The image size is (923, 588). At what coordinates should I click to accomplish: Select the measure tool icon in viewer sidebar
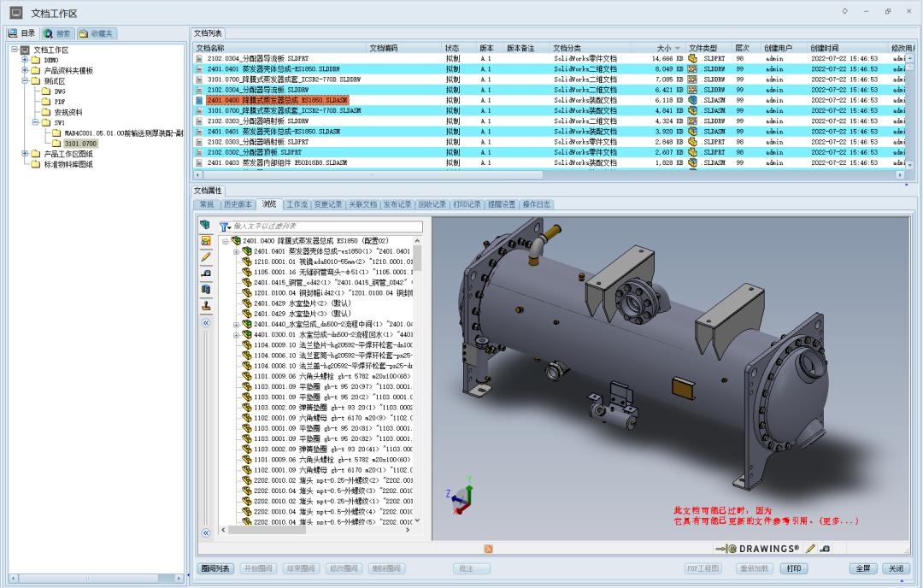tap(206, 273)
